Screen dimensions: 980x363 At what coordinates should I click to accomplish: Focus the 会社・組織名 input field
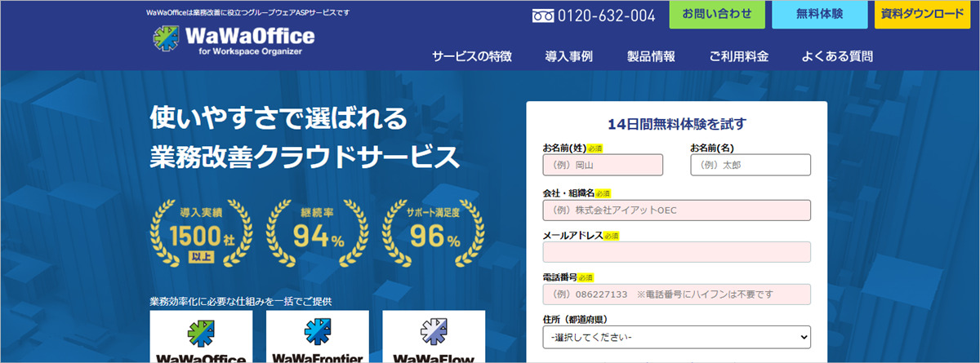point(677,210)
